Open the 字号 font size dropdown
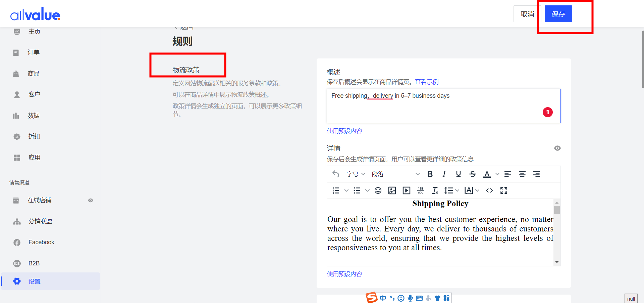Viewport: 644px width, 303px height. (356, 174)
